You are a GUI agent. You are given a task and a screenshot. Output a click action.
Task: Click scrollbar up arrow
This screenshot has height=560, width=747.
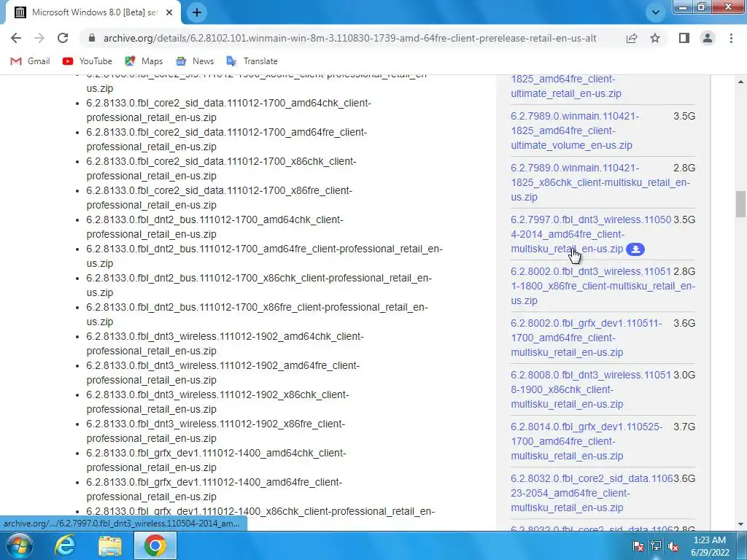[740, 82]
